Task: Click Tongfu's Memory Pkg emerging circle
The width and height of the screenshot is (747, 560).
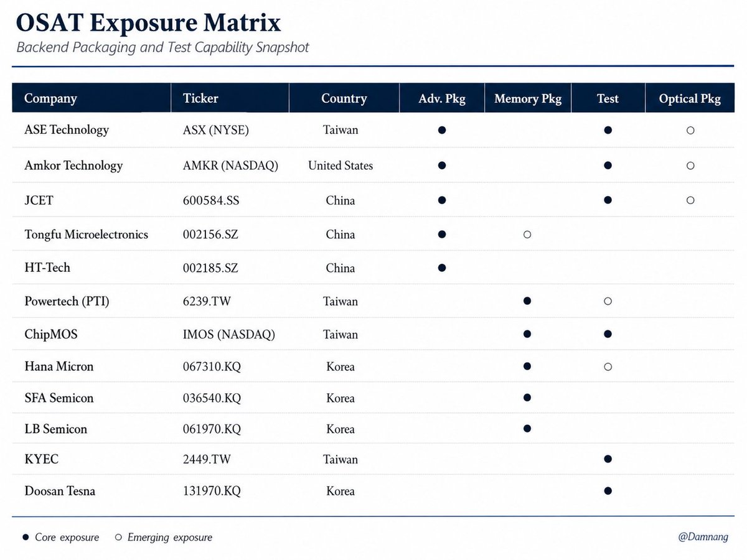Action: click(x=527, y=235)
